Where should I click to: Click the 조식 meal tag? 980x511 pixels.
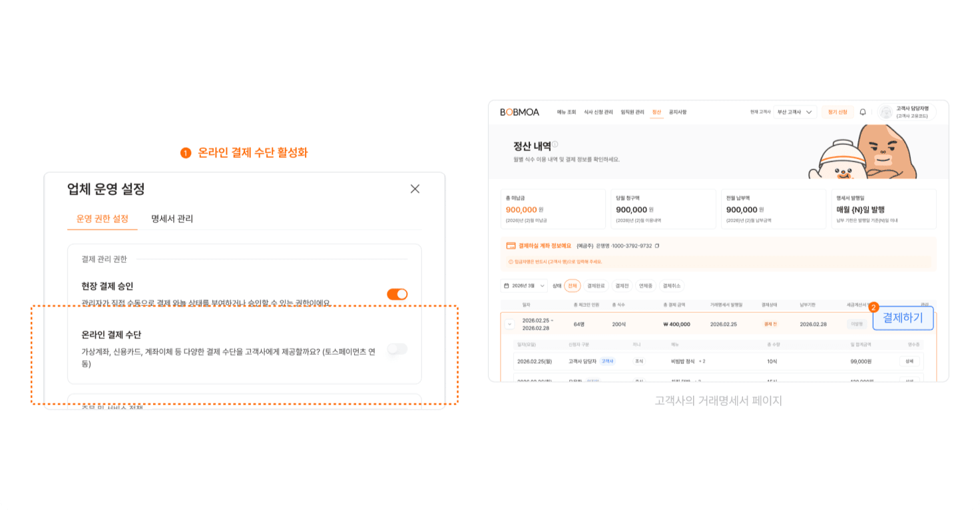click(639, 361)
